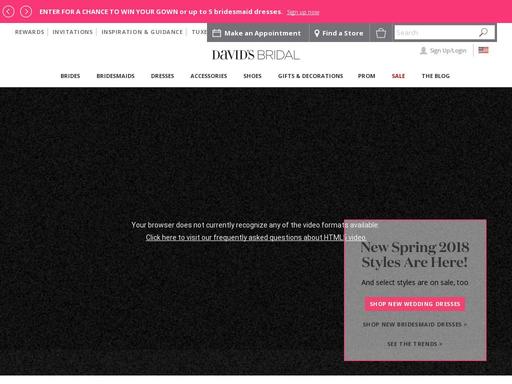Open the Shoes menu

pos(252,76)
